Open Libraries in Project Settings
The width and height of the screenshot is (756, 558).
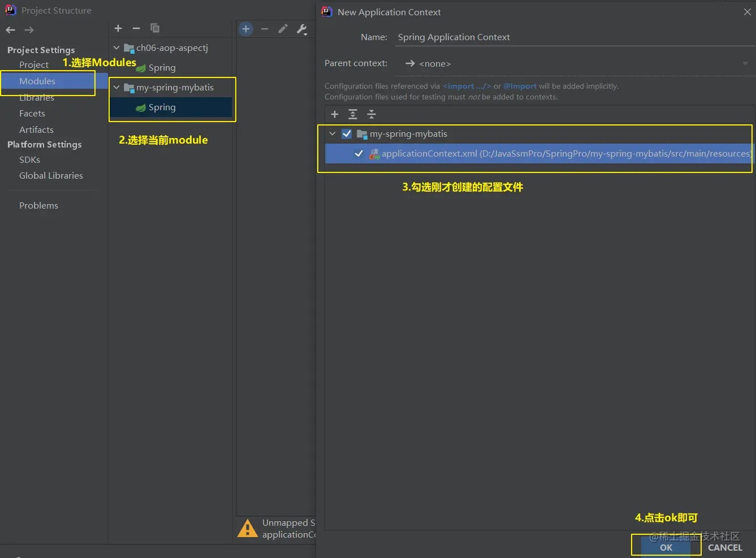(x=37, y=98)
